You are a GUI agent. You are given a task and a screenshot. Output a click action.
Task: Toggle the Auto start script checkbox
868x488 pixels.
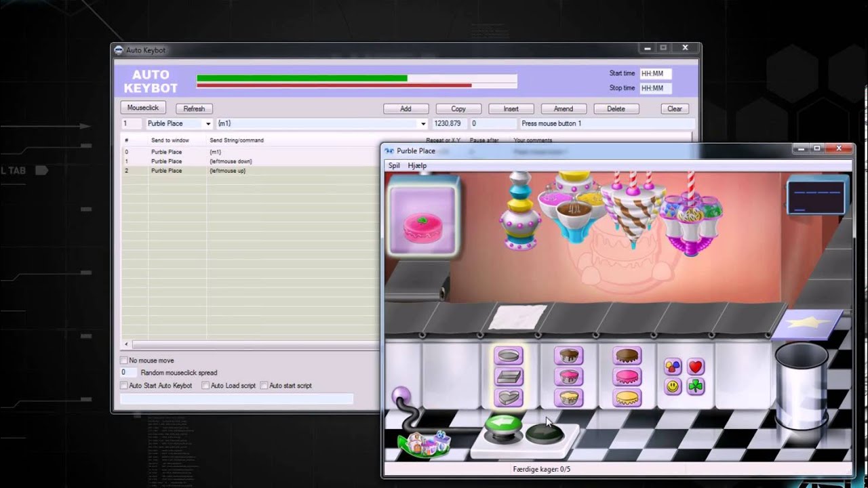264,386
